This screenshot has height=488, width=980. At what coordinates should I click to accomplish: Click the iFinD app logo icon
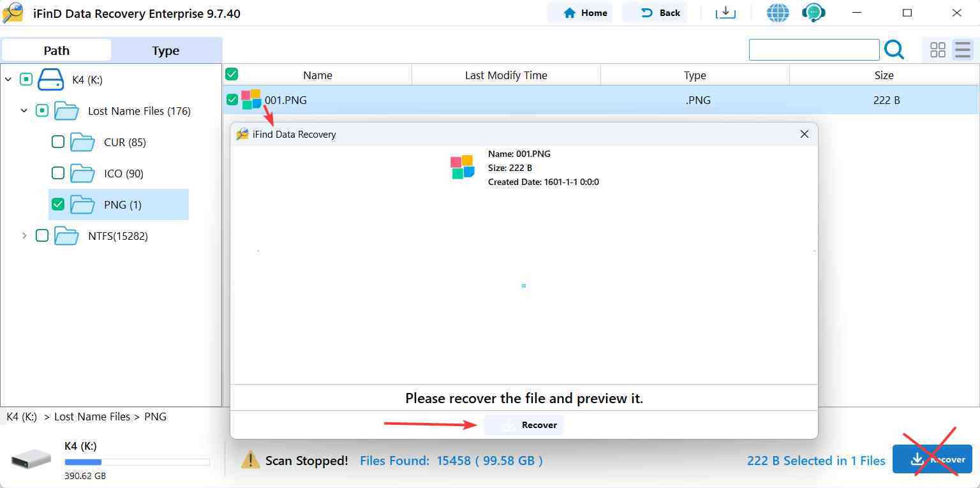[13, 13]
